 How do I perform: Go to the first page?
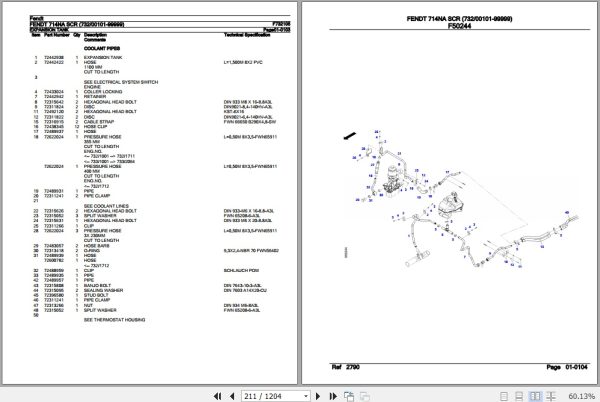tap(217, 396)
